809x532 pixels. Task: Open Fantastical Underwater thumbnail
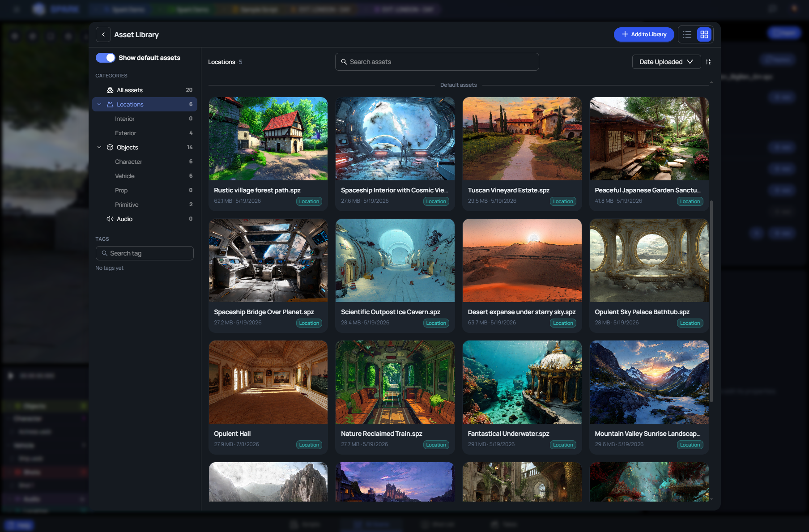(x=522, y=382)
